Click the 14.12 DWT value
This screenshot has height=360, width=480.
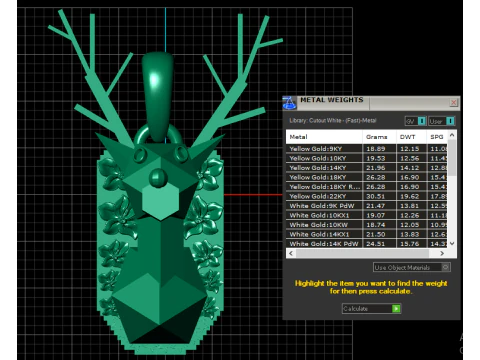(x=410, y=168)
